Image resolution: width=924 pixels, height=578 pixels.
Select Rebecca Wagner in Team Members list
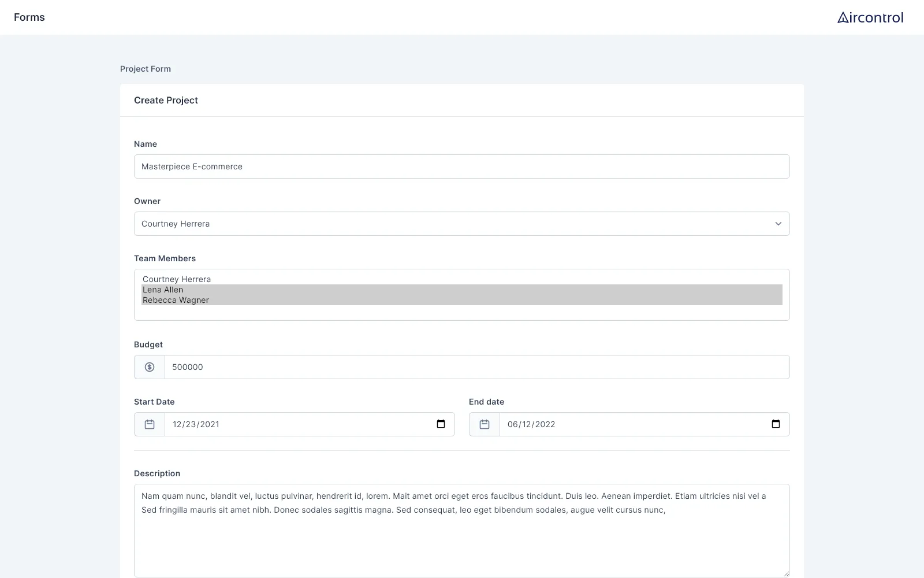[462, 300]
